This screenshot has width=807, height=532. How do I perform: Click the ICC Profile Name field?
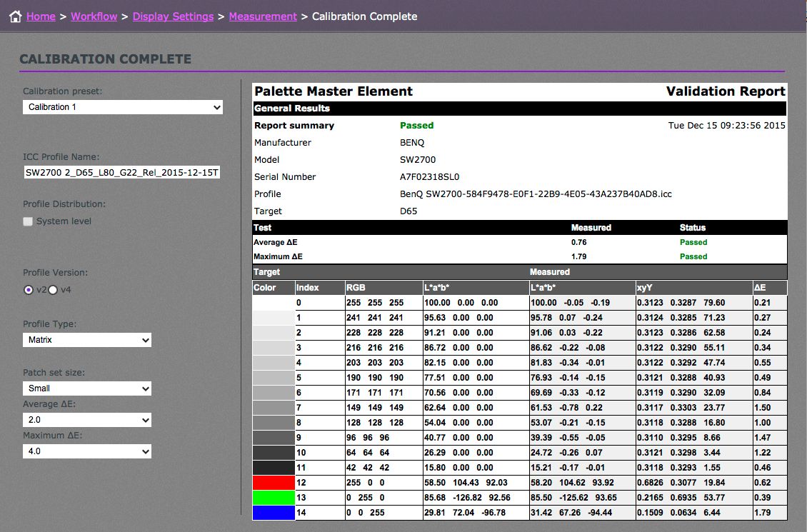pyautogui.click(x=123, y=173)
